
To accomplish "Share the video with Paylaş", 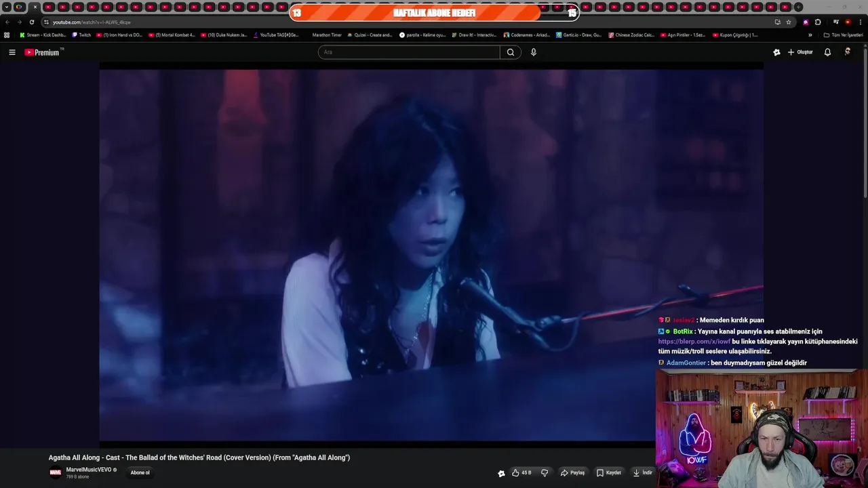I will click(572, 472).
